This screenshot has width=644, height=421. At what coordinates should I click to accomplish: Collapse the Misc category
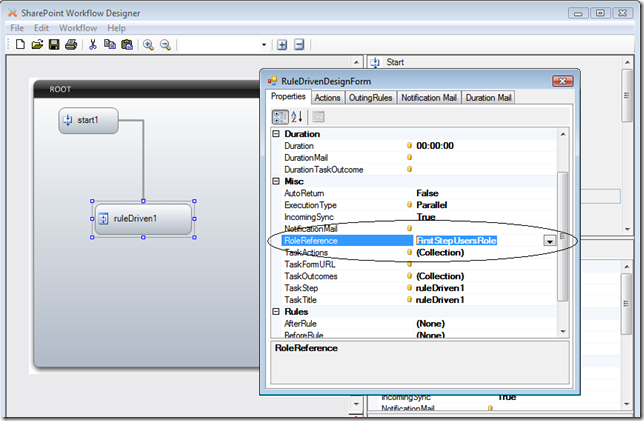[276, 181]
